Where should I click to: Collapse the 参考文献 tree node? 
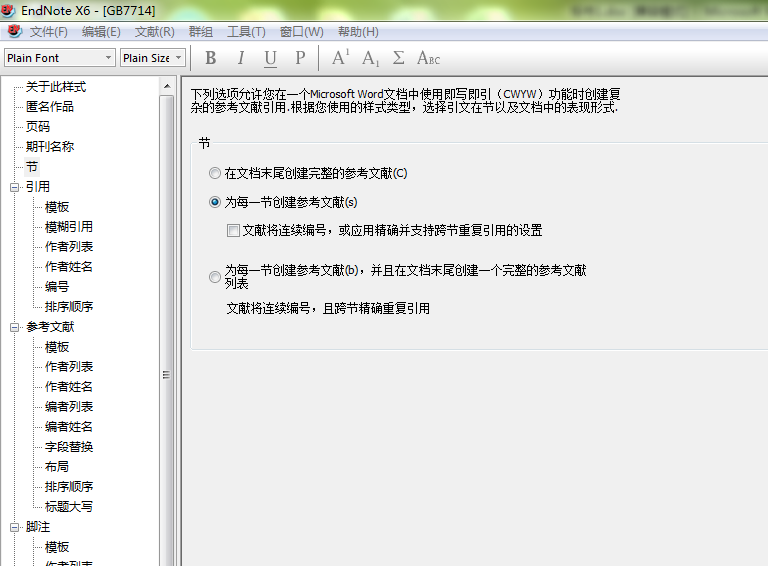tap(15, 327)
